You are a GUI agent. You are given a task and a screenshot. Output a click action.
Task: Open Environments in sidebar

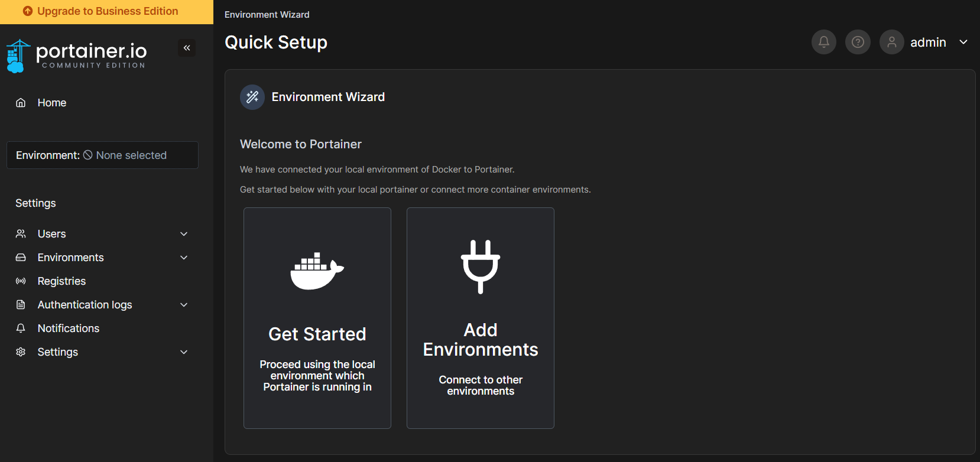point(102,258)
